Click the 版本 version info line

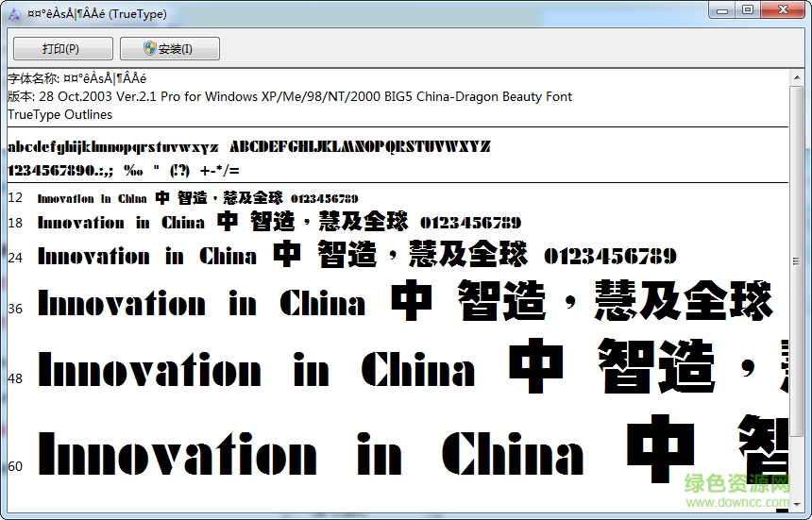click(290, 97)
